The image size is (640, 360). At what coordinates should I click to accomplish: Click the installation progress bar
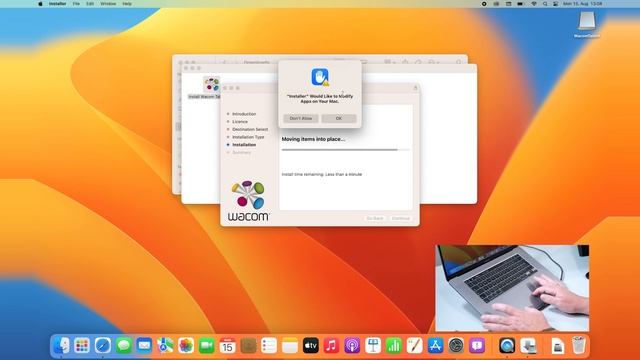pos(345,150)
